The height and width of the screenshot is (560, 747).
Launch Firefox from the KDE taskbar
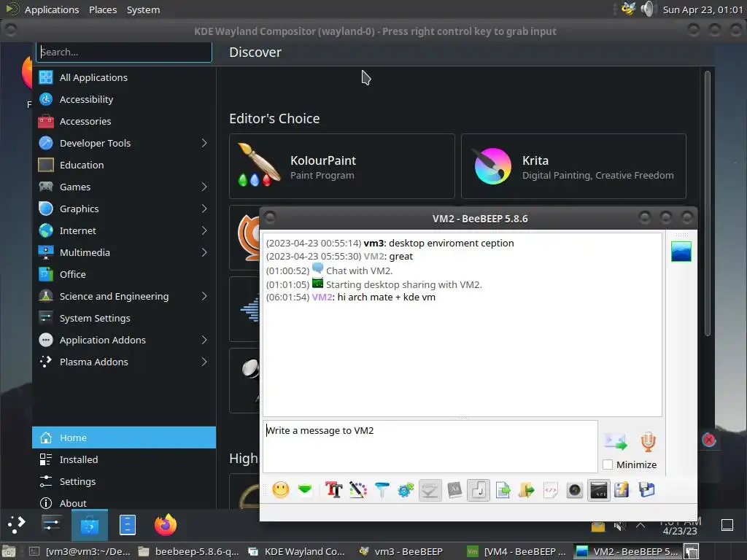[166, 525]
